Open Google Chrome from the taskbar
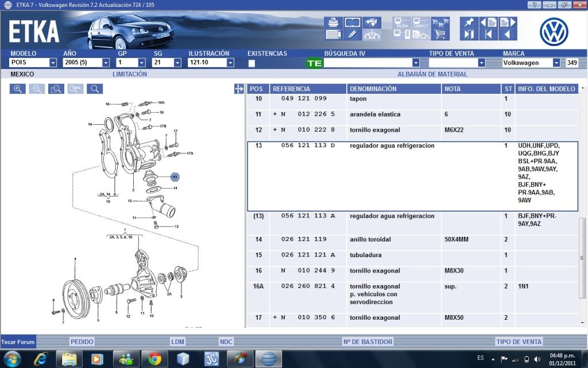The image size is (588, 368). tap(154, 359)
